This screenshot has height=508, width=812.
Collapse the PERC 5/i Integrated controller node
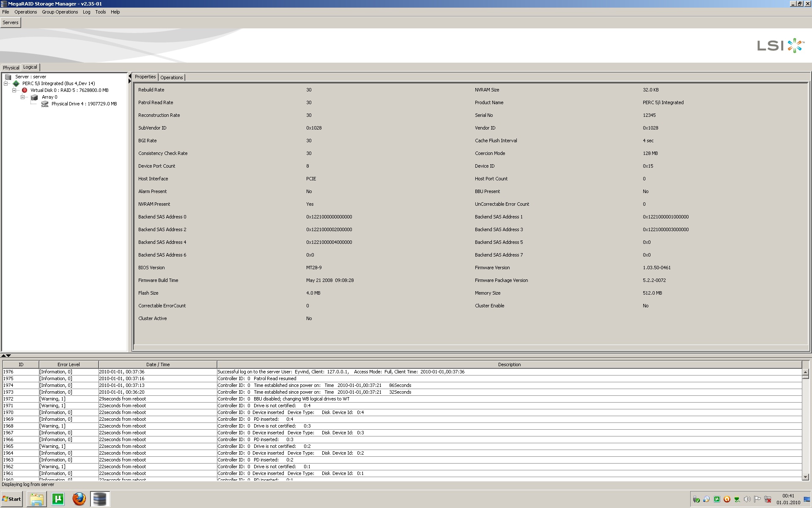[6, 84]
